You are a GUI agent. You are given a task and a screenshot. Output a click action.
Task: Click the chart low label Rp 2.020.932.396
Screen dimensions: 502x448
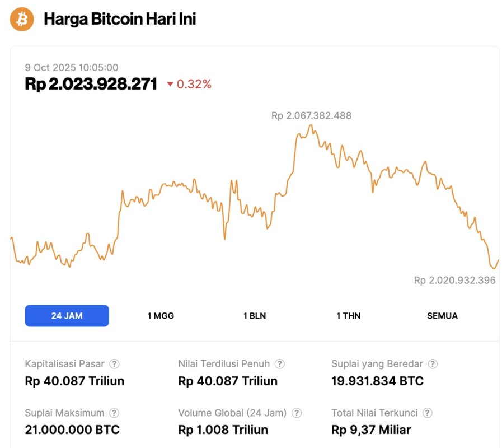tap(454, 280)
